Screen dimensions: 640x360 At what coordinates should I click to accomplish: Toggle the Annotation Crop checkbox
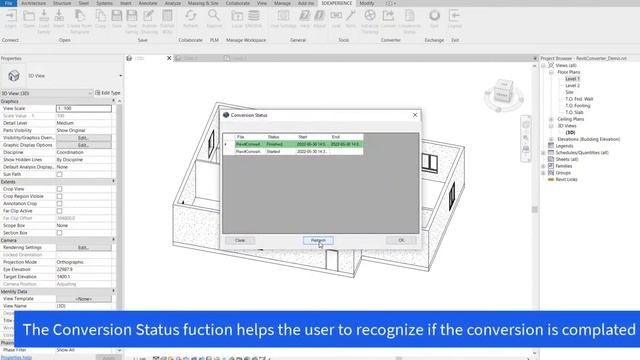(60, 204)
